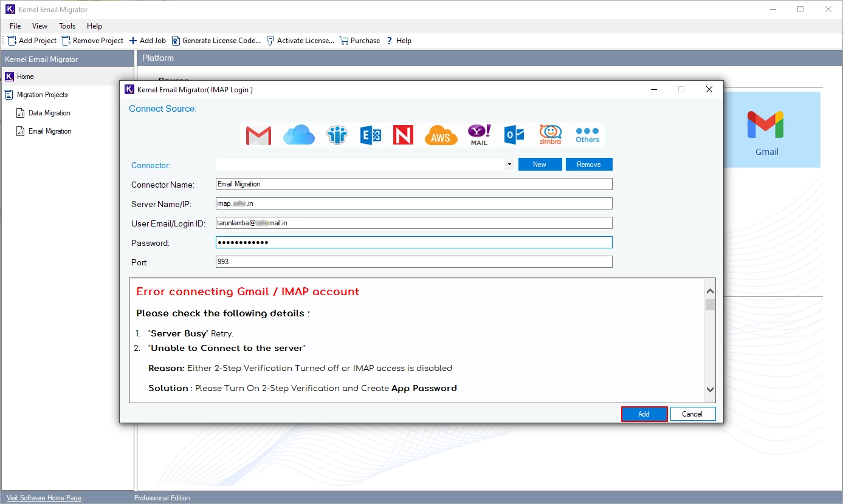The image size is (843, 504).
Task: Click the Remove connector button
Action: coord(589,165)
